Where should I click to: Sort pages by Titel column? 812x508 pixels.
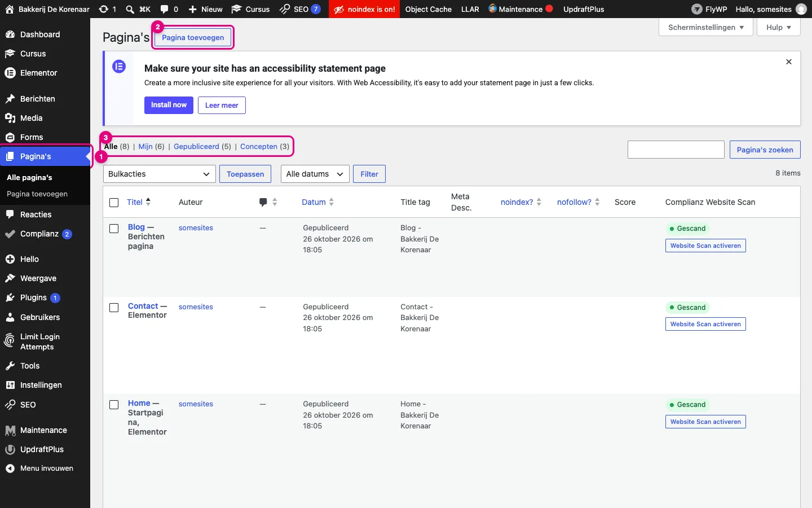pyautogui.click(x=139, y=202)
